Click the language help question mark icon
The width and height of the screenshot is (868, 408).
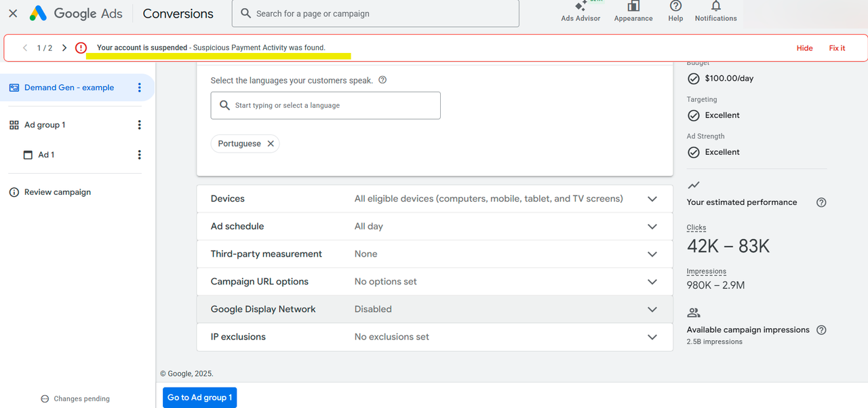(382, 80)
